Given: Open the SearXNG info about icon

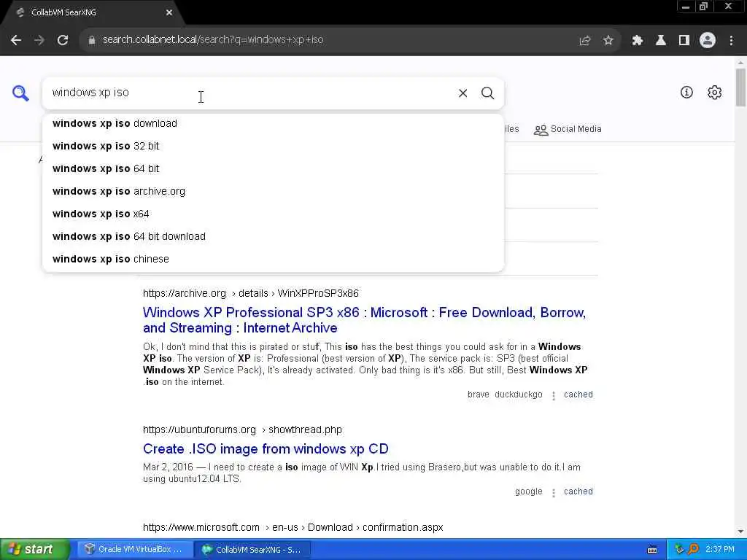Looking at the screenshot, I should pyautogui.click(x=686, y=93).
